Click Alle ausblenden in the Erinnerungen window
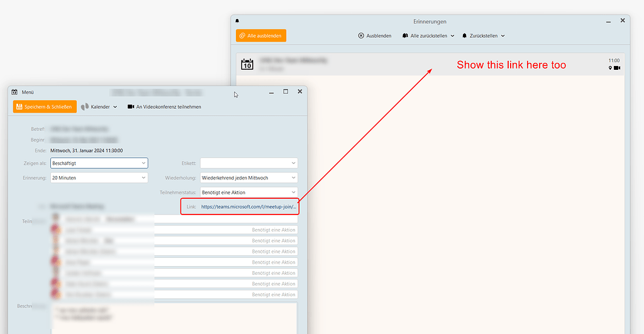The image size is (644, 334). [261, 36]
